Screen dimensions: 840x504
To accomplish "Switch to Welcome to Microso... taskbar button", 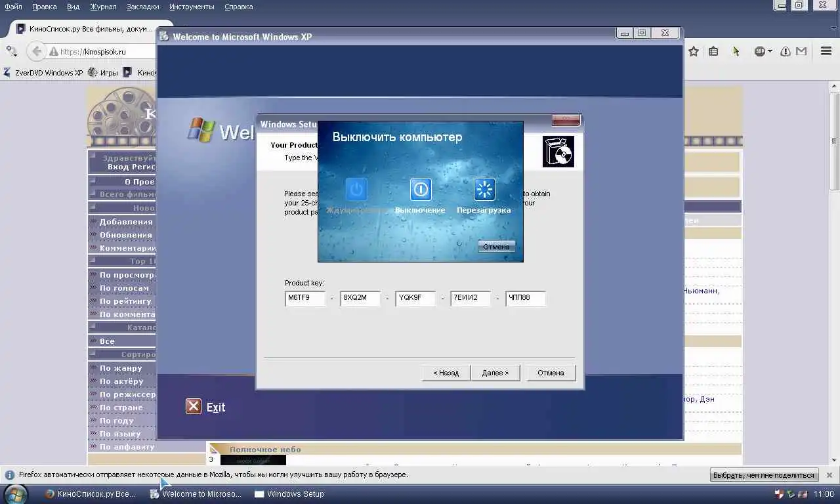I will pos(196,494).
